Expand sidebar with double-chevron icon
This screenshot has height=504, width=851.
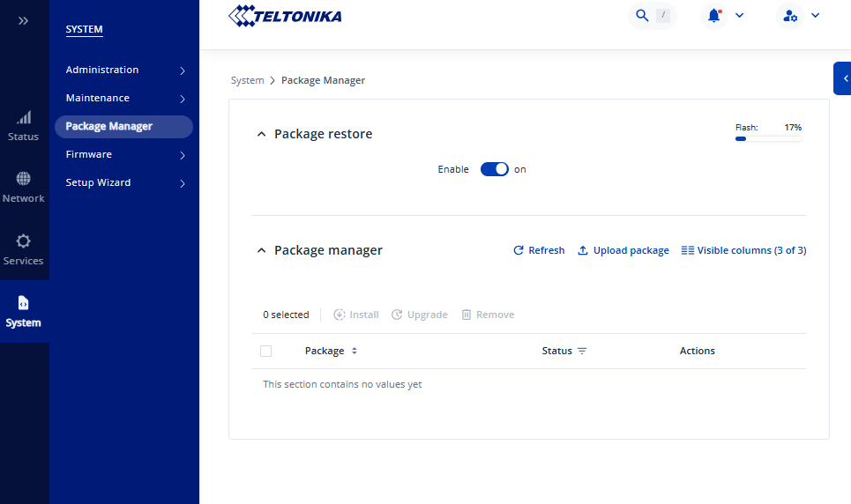[24, 20]
